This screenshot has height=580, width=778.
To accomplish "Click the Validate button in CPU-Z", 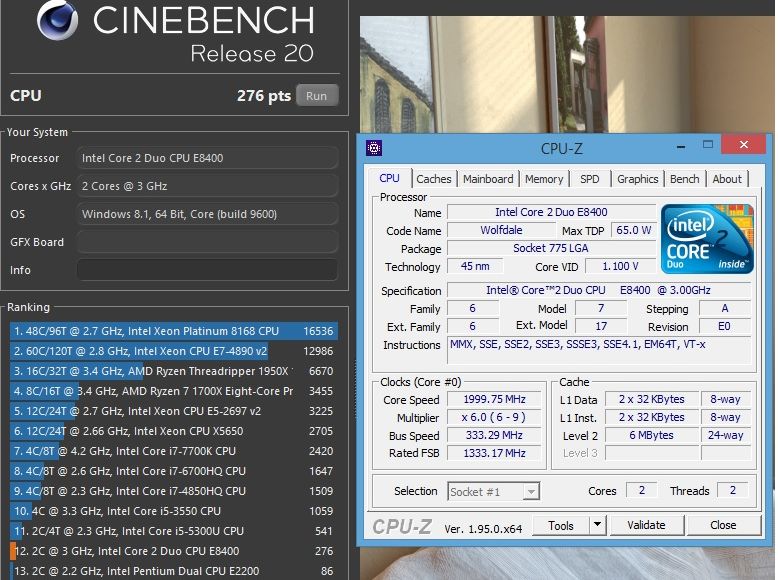I will point(646,525).
